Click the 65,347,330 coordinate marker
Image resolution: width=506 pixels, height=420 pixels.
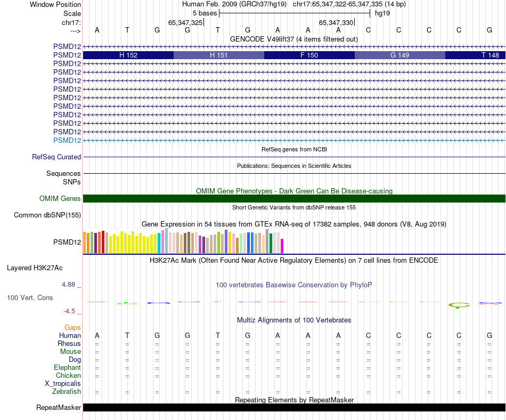pyautogui.click(x=336, y=22)
